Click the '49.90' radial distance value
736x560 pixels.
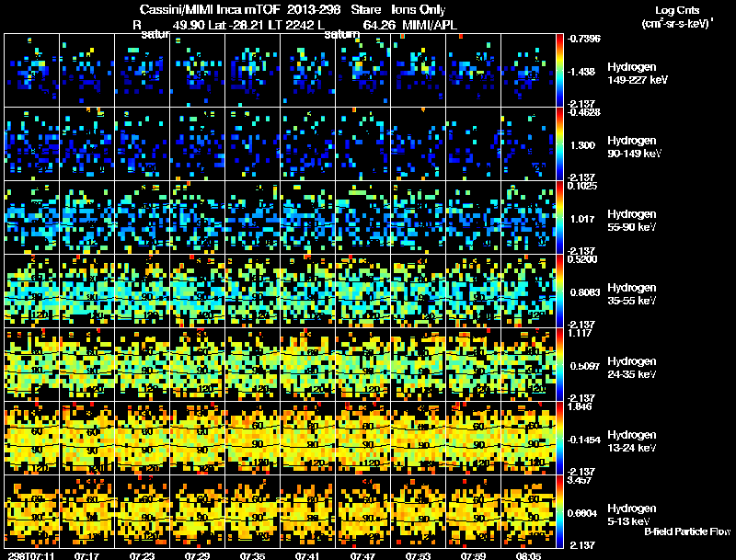coord(189,25)
